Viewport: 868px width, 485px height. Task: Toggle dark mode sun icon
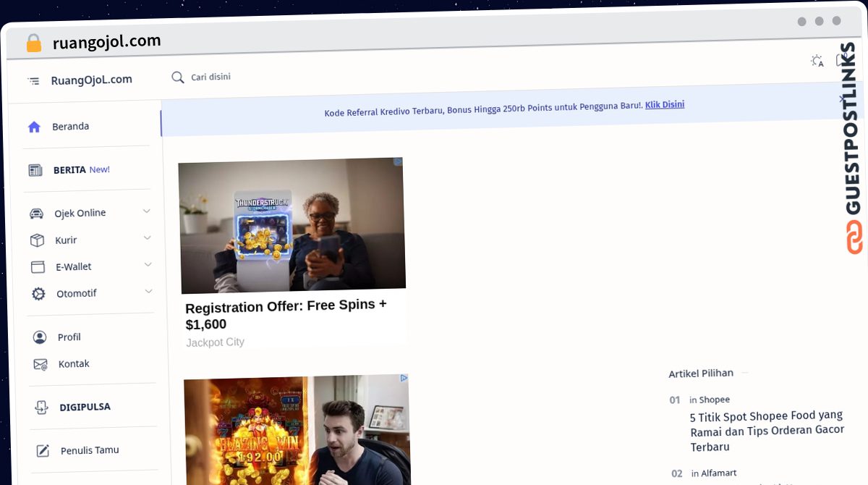click(817, 62)
